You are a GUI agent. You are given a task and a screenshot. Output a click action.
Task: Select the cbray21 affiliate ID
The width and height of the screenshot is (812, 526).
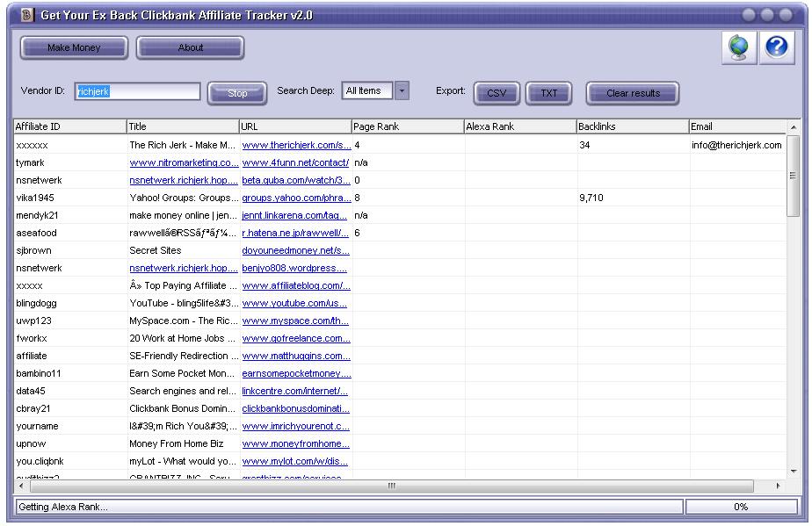33,409
